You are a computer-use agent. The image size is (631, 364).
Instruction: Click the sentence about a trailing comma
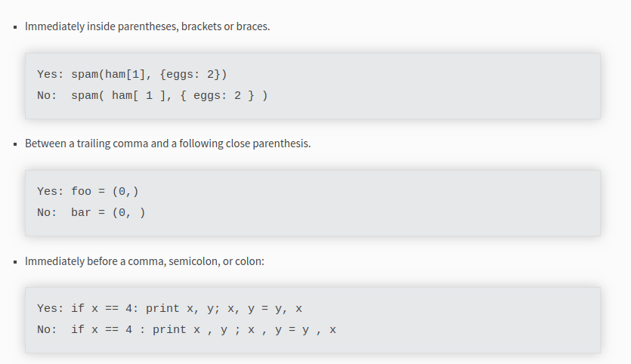coord(168,143)
